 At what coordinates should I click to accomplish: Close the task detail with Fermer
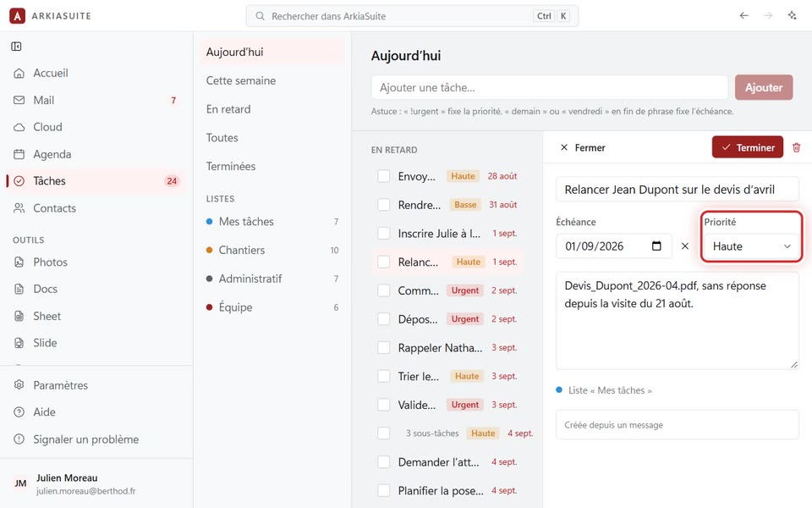click(x=583, y=147)
